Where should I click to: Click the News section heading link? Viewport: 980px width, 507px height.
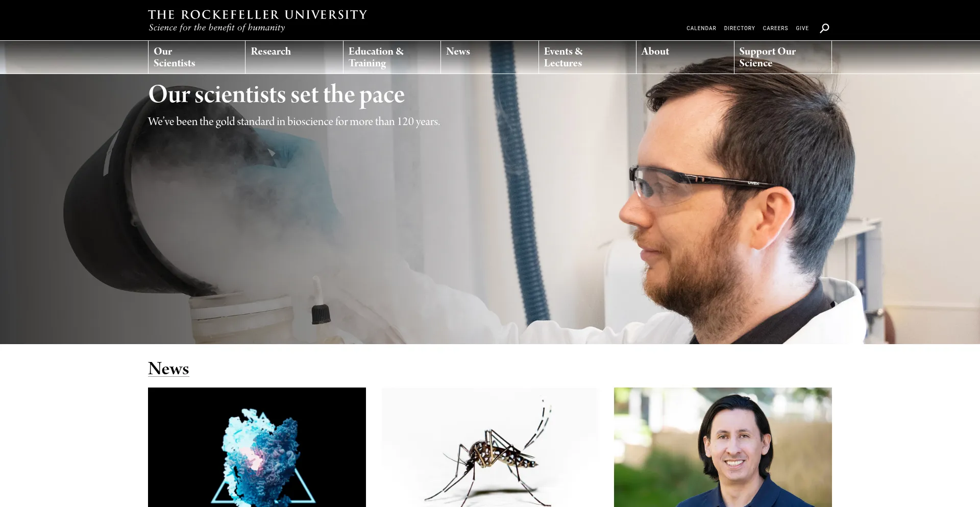(168, 368)
